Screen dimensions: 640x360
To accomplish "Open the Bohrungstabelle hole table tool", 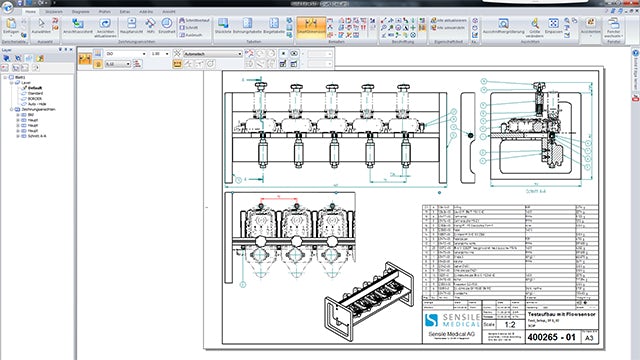I will click(247, 26).
